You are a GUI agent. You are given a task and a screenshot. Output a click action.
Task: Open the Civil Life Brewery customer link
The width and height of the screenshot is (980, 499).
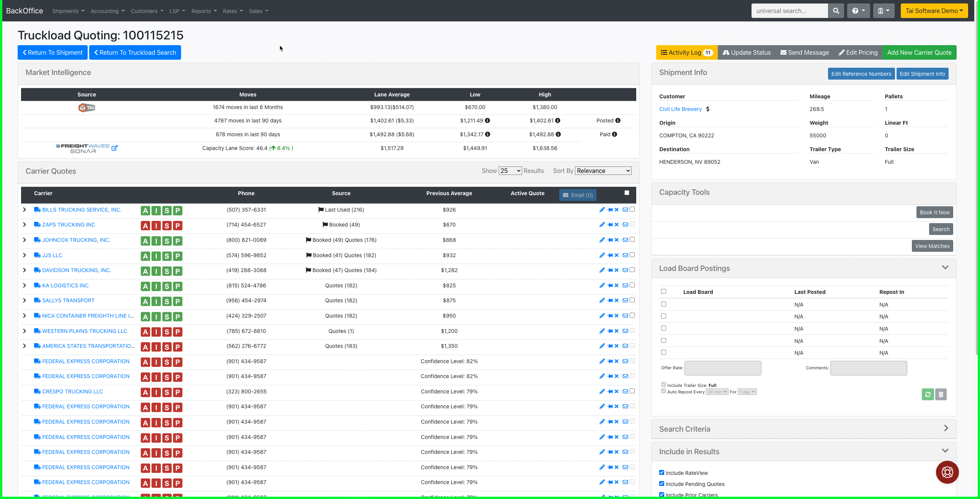pos(680,109)
